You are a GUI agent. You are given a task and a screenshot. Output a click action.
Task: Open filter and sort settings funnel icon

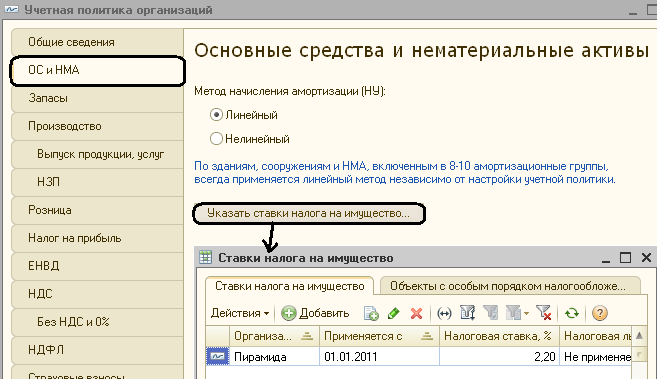(467, 313)
